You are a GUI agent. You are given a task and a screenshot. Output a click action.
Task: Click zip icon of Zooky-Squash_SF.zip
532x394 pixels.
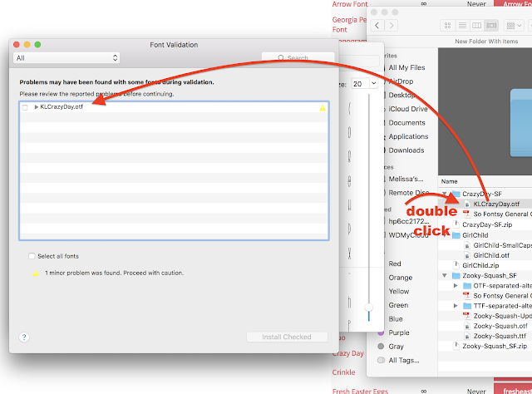pos(456,346)
